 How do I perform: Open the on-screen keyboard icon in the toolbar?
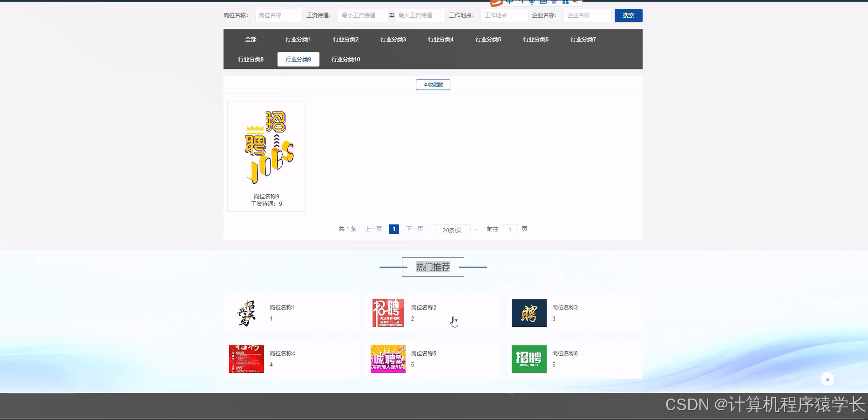(x=543, y=2)
